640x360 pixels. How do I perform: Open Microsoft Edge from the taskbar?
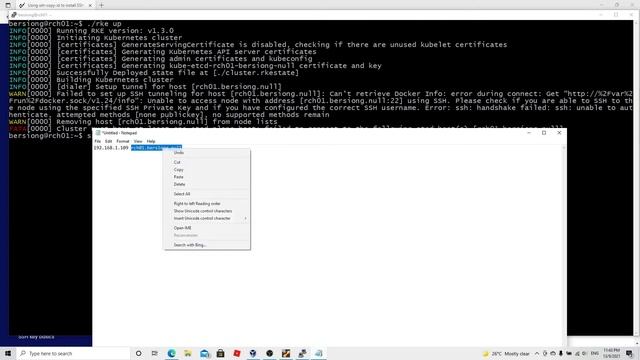pos(171,353)
